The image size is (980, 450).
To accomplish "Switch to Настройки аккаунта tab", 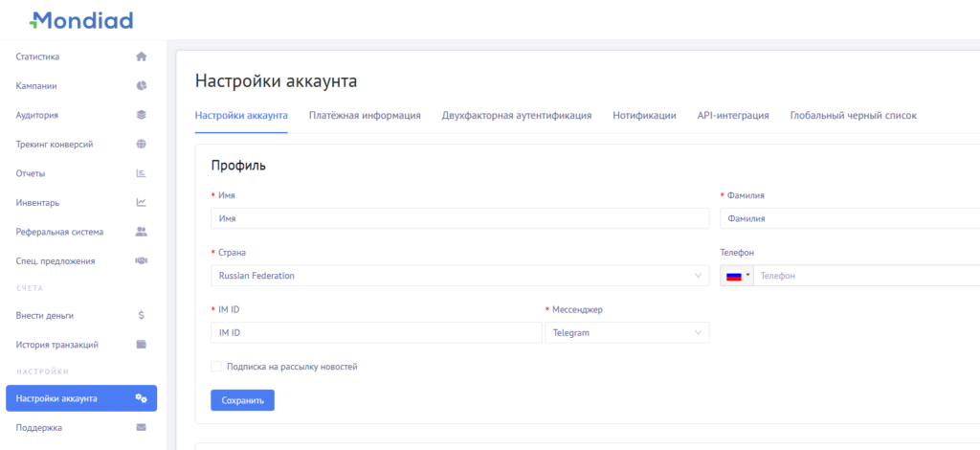I will coord(241,116).
